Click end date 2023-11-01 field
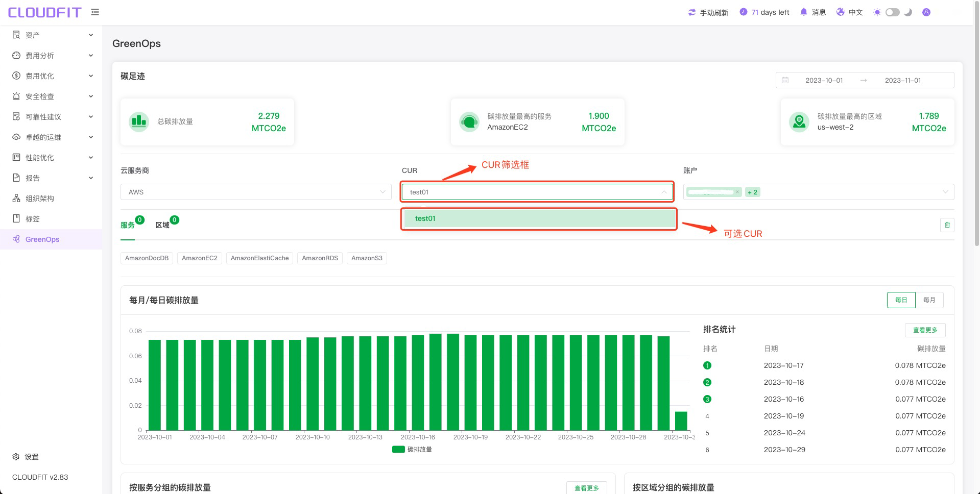The image size is (980, 494). pos(903,80)
